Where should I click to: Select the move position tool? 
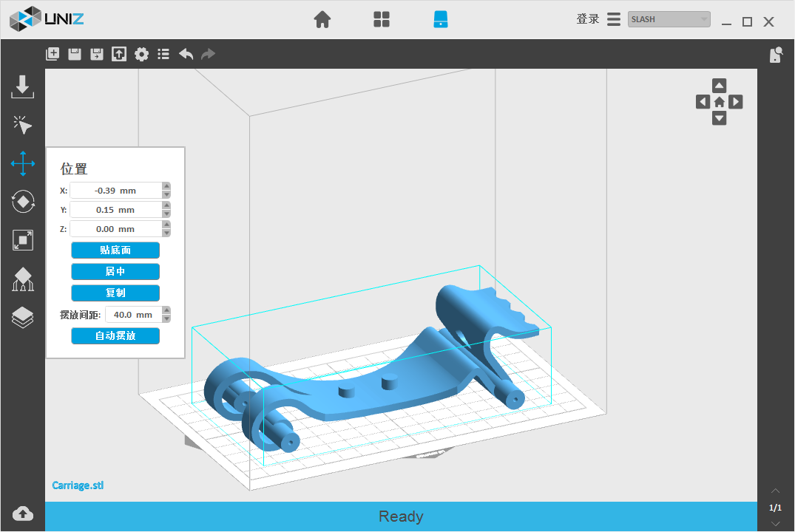point(23,163)
